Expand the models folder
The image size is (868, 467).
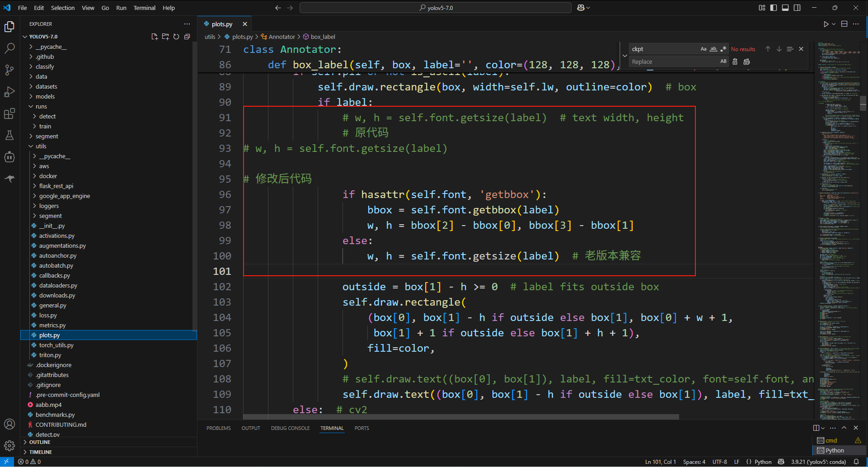[x=45, y=96]
